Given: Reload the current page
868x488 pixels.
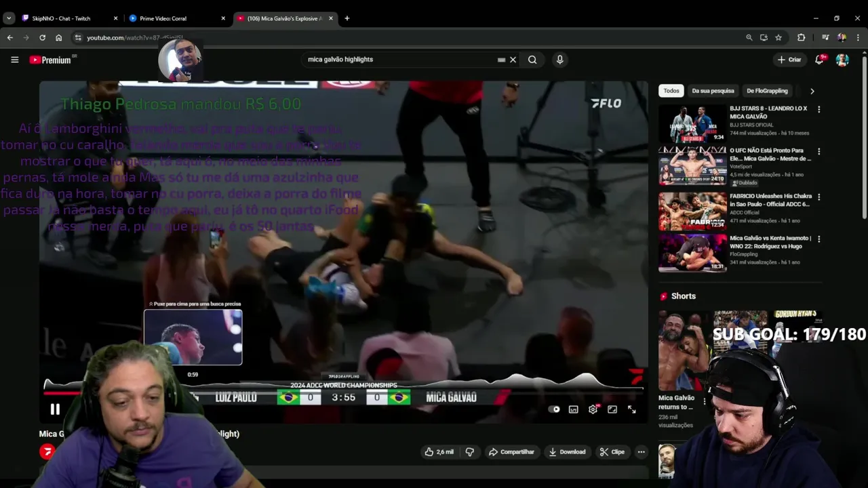Looking at the screenshot, I should click(x=42, y=38).
